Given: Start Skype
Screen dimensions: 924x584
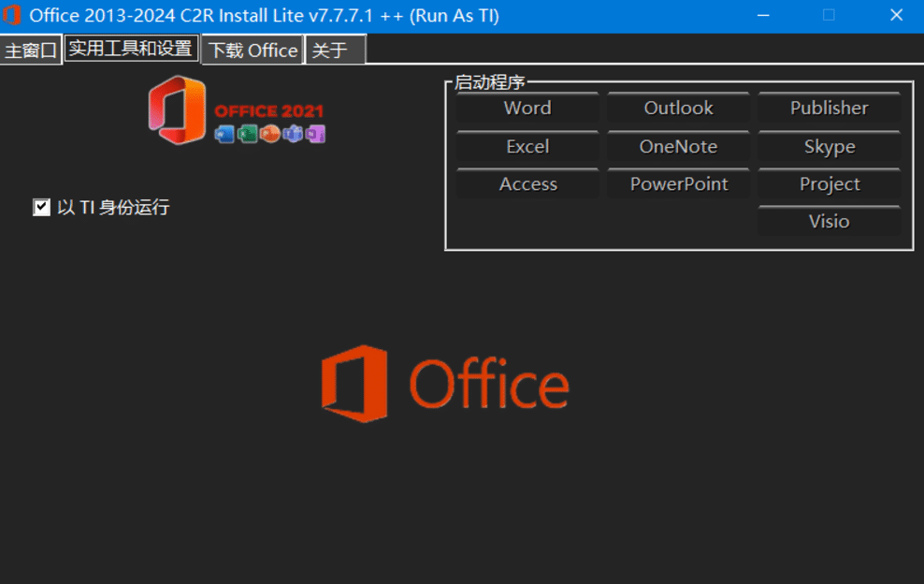Looking at the screenshot, I should coord(830,146).
